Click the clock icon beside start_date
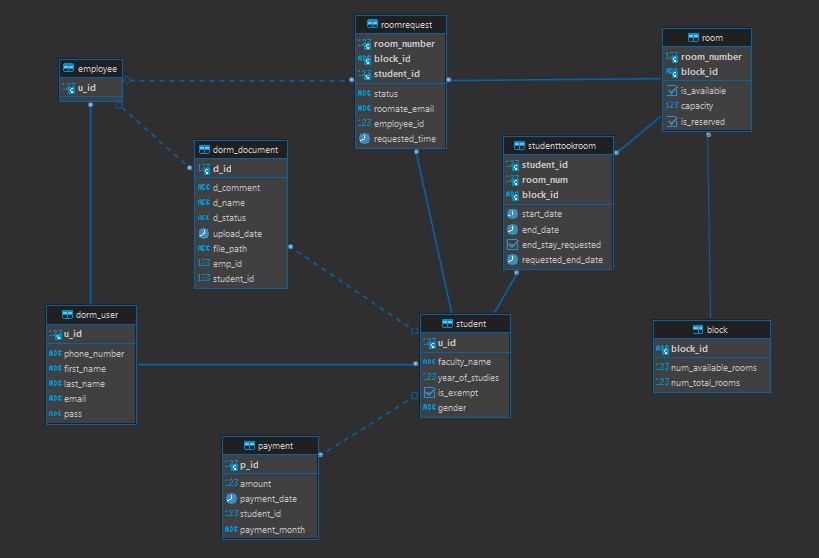 click(512, 214)
